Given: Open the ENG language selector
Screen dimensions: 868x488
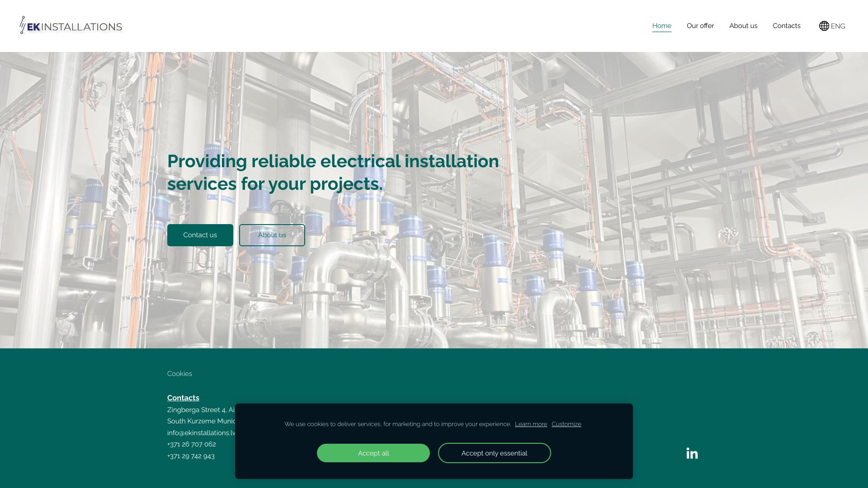Looking at the screenshot, I should (x=838, y=26).
